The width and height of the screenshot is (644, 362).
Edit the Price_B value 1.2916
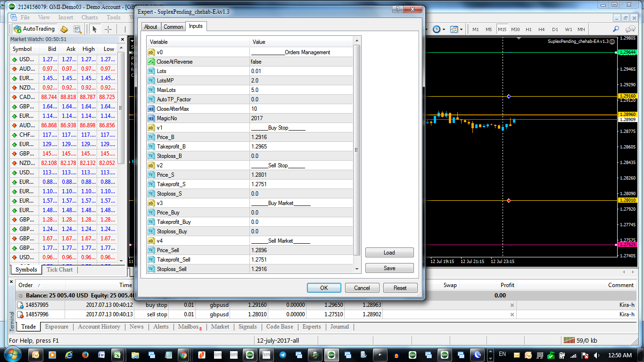point(301,137)
